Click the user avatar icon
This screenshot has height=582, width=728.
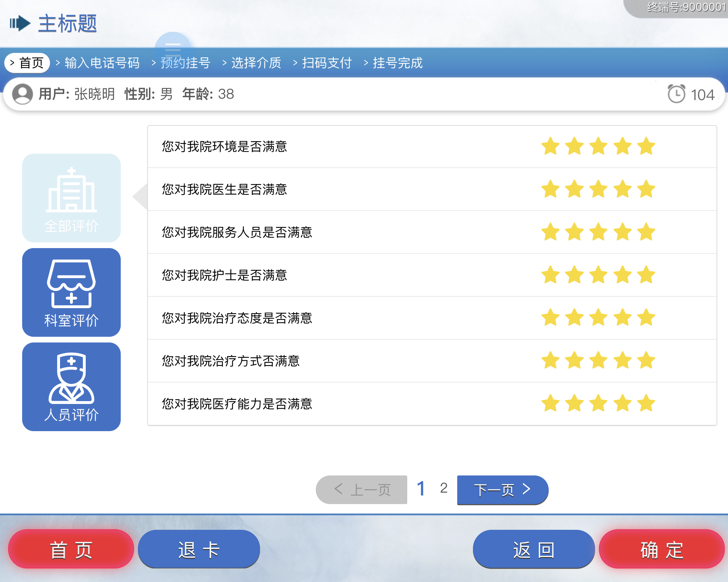click(x=22, y=94)
